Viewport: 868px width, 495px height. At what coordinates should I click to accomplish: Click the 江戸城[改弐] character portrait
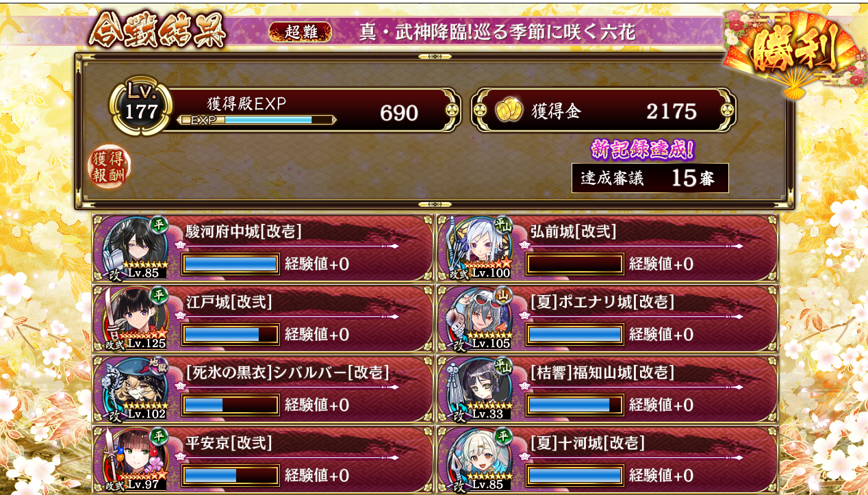(x=134, y=317)
